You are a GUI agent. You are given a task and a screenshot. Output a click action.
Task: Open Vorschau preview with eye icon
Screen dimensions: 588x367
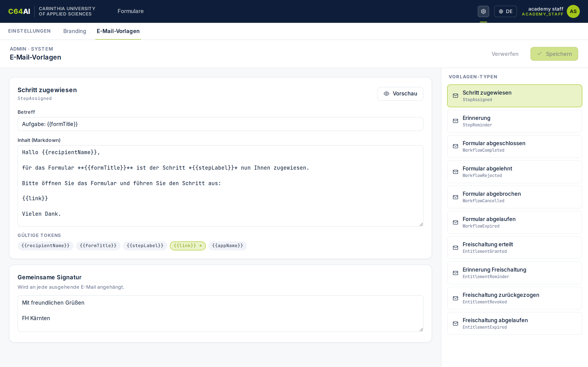(x=400, y=94)
